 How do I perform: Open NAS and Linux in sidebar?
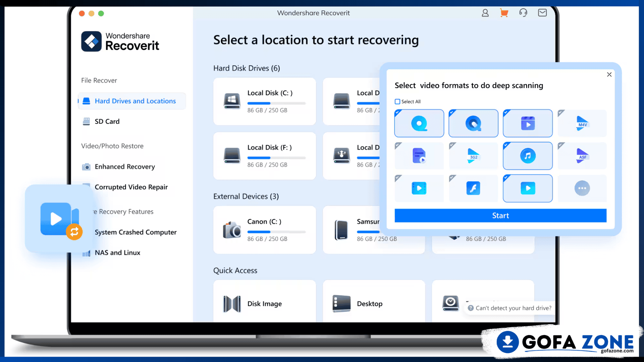117,253
